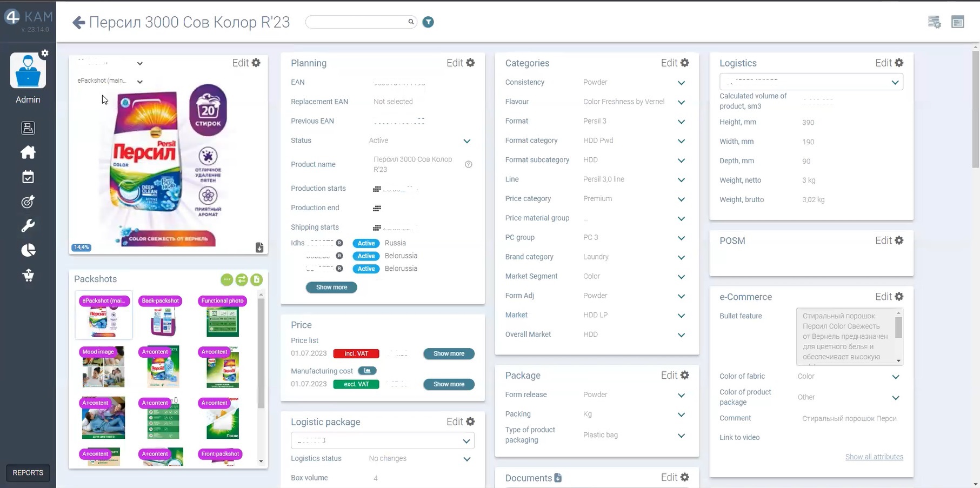Expand the Type of product packaging dropdown
Screen dimensions: 980x488
[681, 436]
